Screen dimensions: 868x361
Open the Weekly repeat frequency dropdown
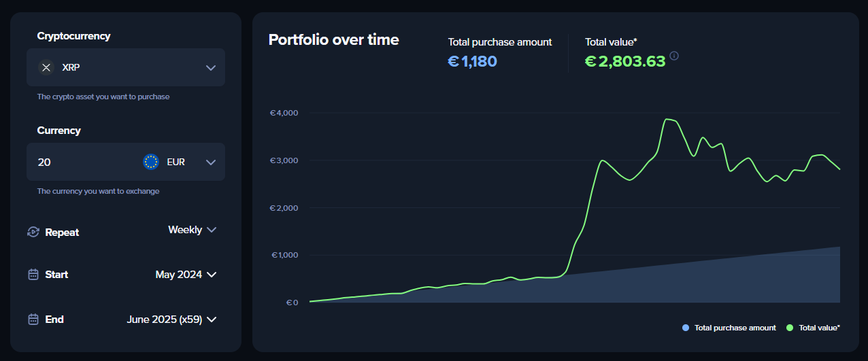(x=193, y=230)
